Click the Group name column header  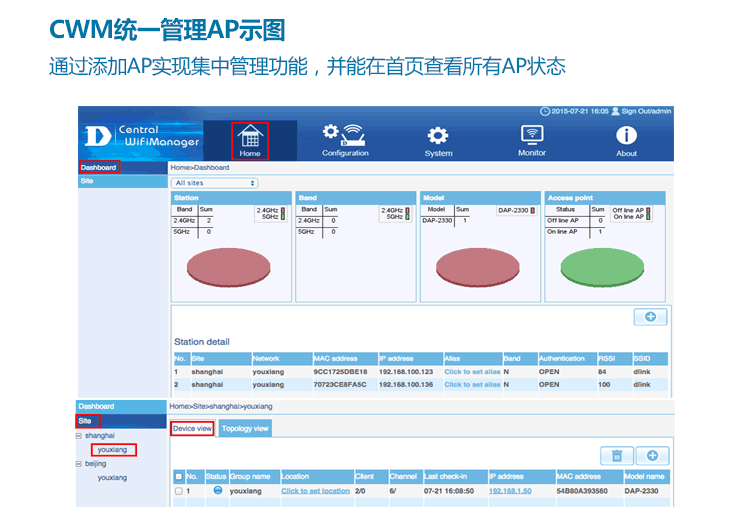pos(255,477)
